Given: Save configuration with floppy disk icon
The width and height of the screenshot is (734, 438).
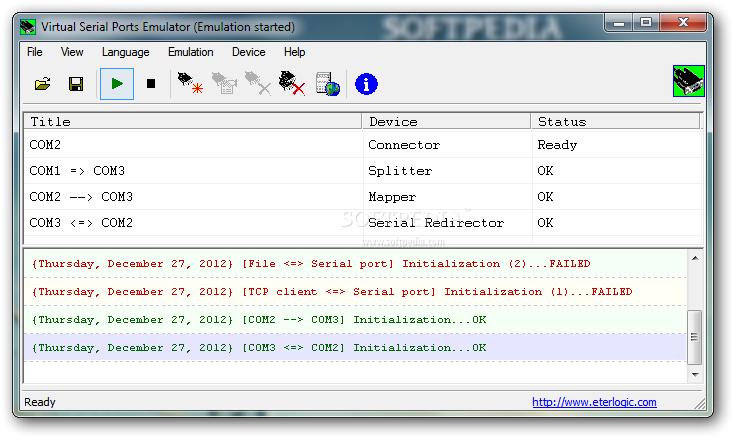Looking at the screenshot, I should 76,84.
